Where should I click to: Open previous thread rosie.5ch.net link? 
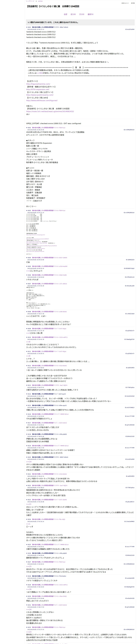click(x=50, y=112)
